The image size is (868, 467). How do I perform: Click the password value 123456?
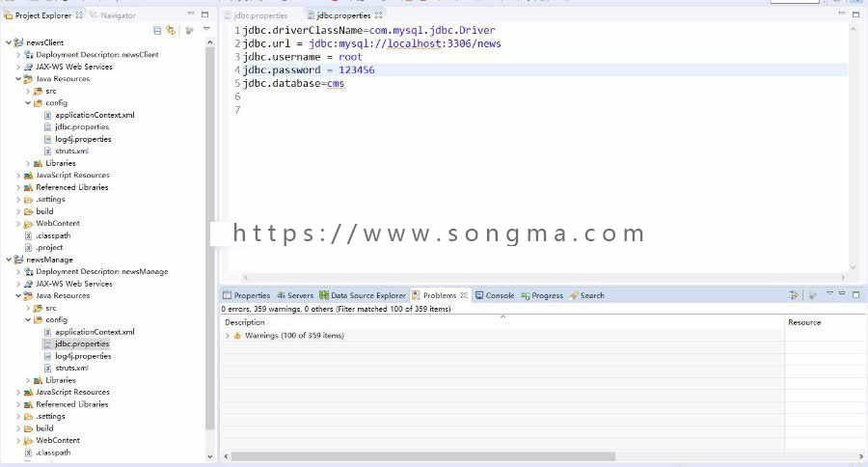click(357, 70)
